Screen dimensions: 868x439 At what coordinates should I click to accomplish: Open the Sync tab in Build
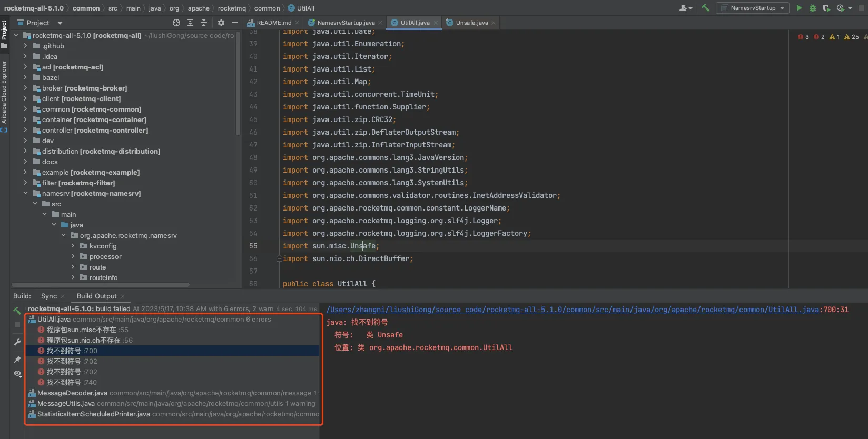click(49, 296)
